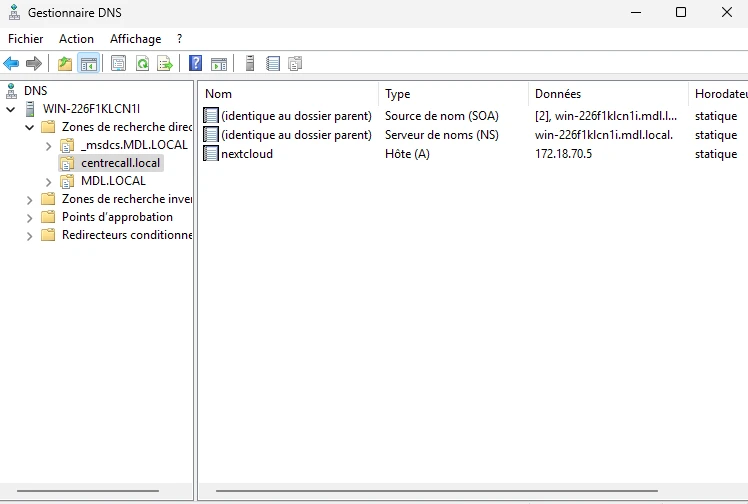The image size is (748, 504).
Task: Select the _msdcs.MDL.LOCAL label
Action: 134,145
